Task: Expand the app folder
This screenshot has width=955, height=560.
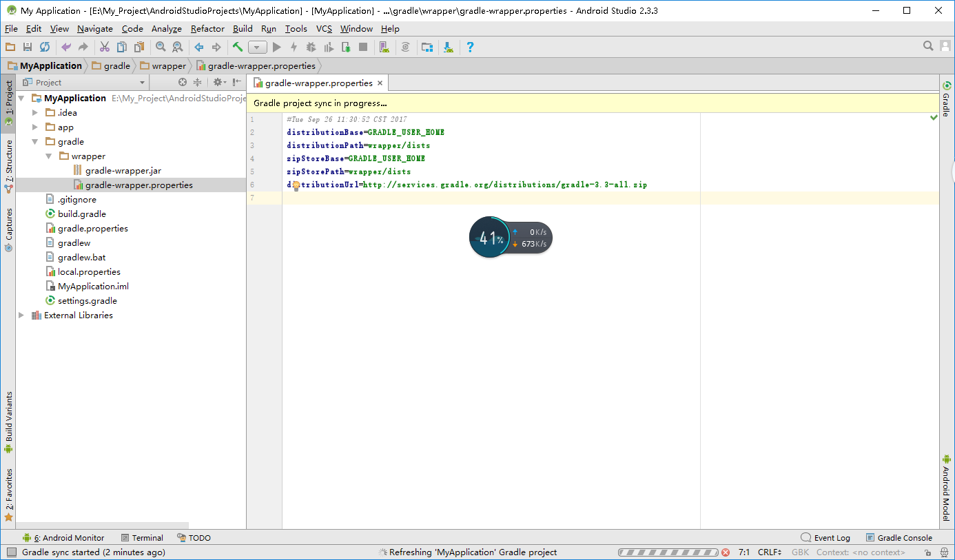Action: [35, 127]
